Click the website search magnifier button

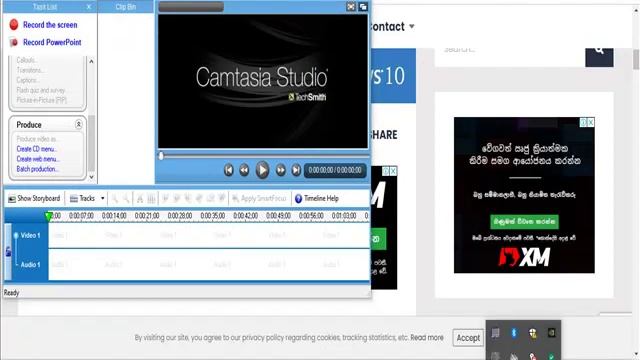click(599, 56)
